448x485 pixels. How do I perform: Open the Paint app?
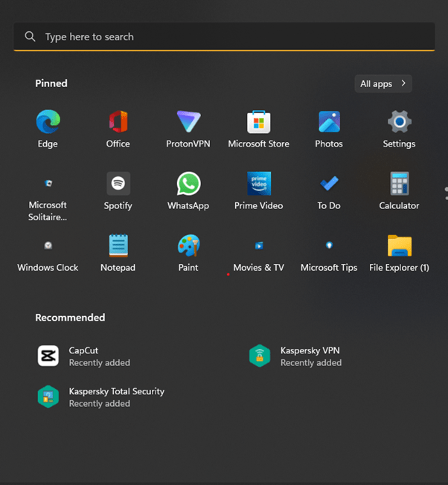[x=188, y=253]
